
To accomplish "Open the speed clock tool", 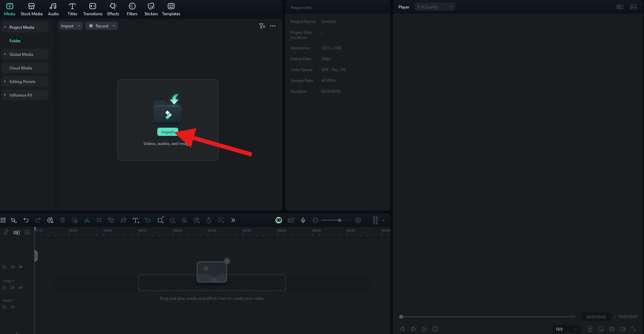I will 172,220.
